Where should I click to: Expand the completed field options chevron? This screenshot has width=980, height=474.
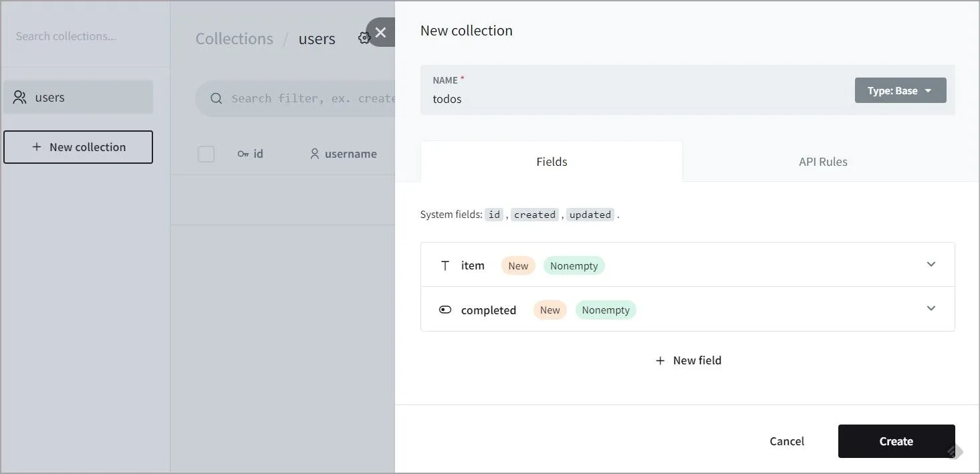[x=931, y=308]
